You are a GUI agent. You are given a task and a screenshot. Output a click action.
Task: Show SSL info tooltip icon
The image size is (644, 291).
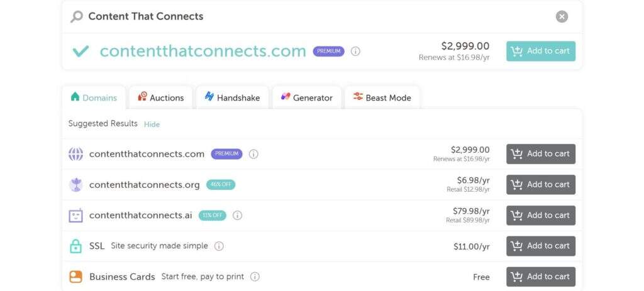point(219,246)
